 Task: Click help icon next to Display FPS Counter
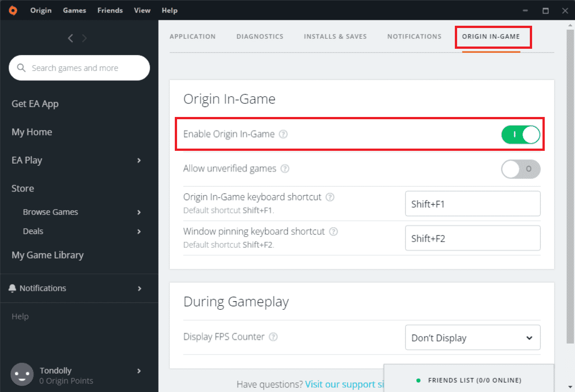pos(273,337)
